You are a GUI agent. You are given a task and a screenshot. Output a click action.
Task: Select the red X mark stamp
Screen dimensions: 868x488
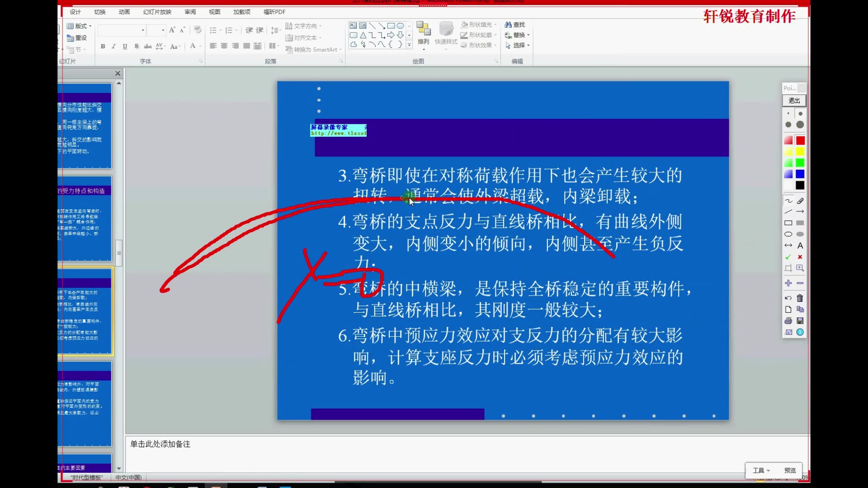point(800,257)
